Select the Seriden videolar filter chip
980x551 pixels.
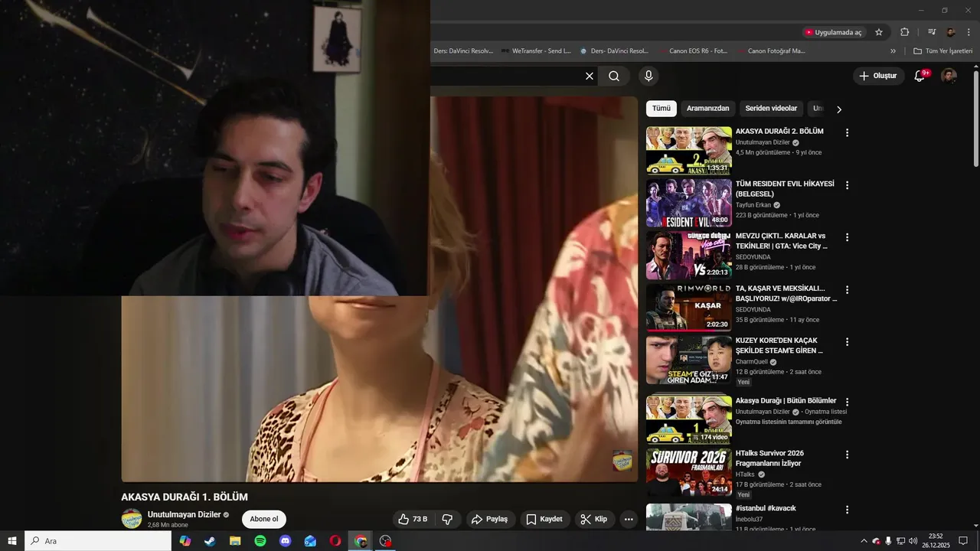point(771,109)
